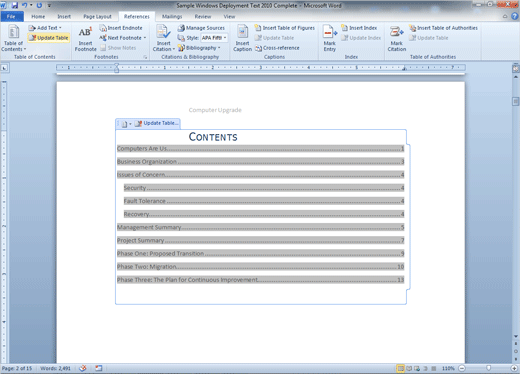520x374 pixels.
Task: Open the File menu tab
Action: pos(12,16)
